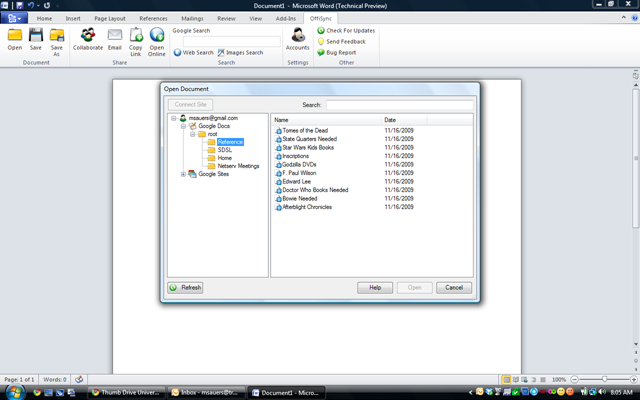Click the Windows Start orb
Screen dimensions: 640x400
[15, 392]
